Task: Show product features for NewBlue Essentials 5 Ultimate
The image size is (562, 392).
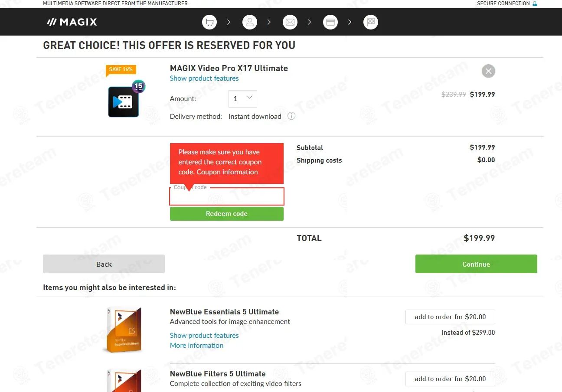Action: pos(204,335)
